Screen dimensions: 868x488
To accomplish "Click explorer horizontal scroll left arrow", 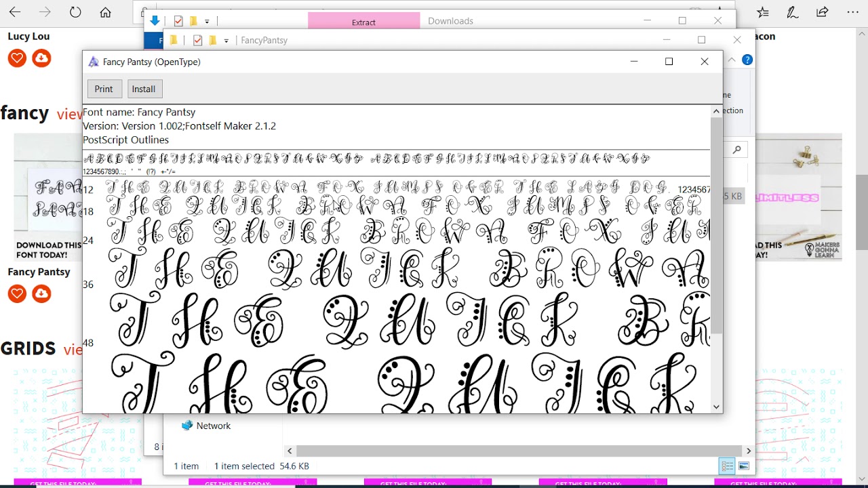I will pyautogui.click(x=290, y=451).
